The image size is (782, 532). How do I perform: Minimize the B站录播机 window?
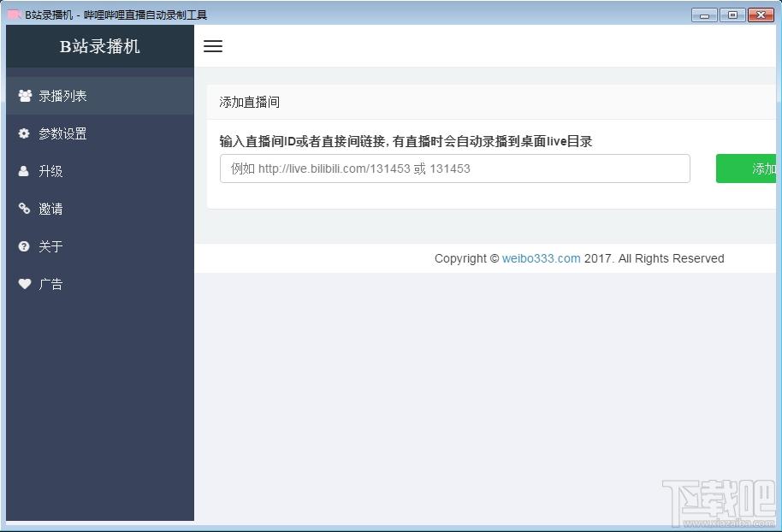(x=704, y=15)
